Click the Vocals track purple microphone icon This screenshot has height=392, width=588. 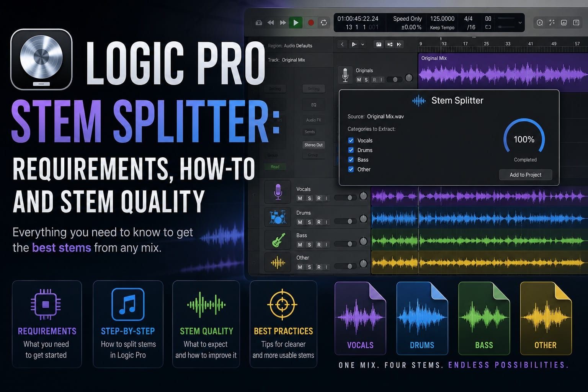click(278, 192)
